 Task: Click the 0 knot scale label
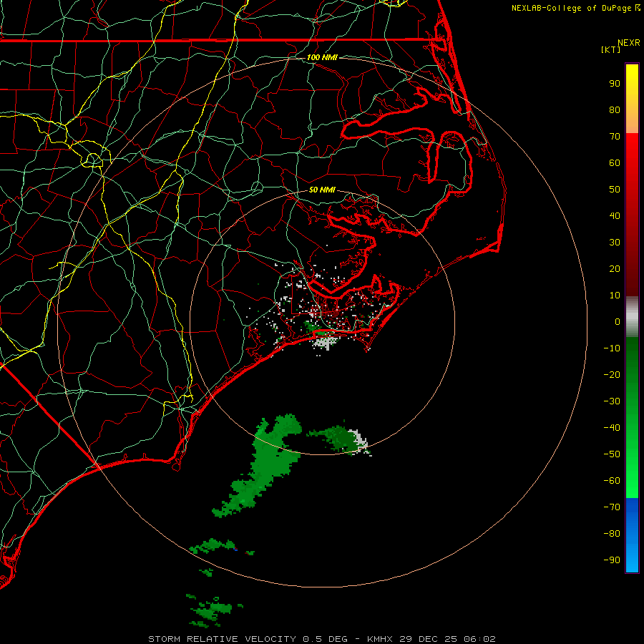tap(618, 321)
